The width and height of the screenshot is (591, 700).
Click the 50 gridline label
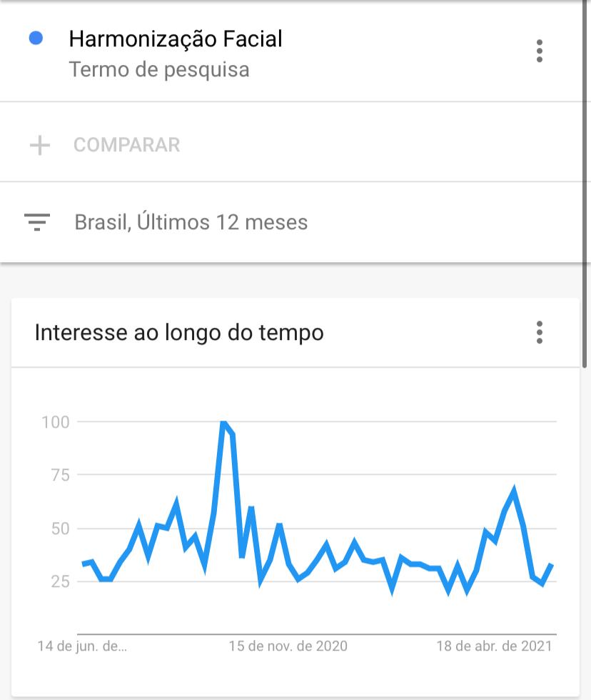(60, 529)
